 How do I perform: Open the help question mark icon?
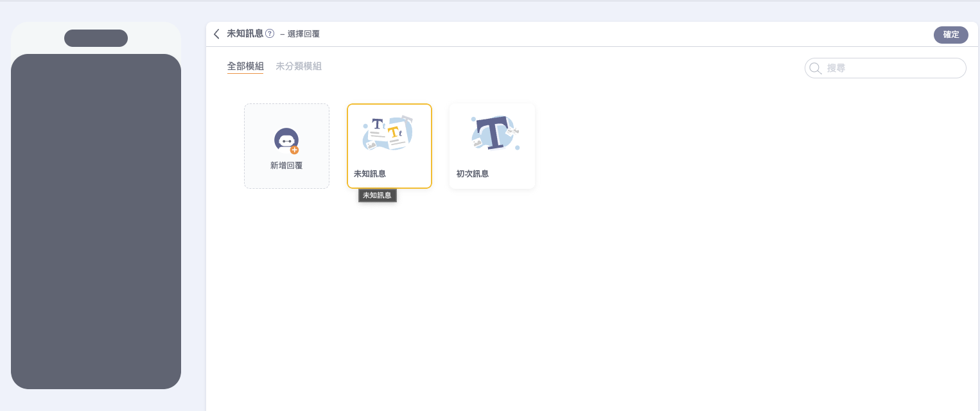(x=270, y=33)
